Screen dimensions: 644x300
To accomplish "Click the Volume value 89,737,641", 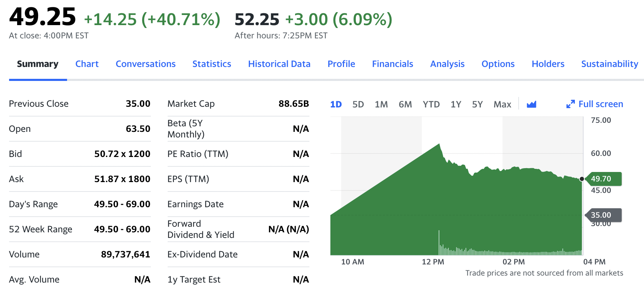I will click(125, 254).
